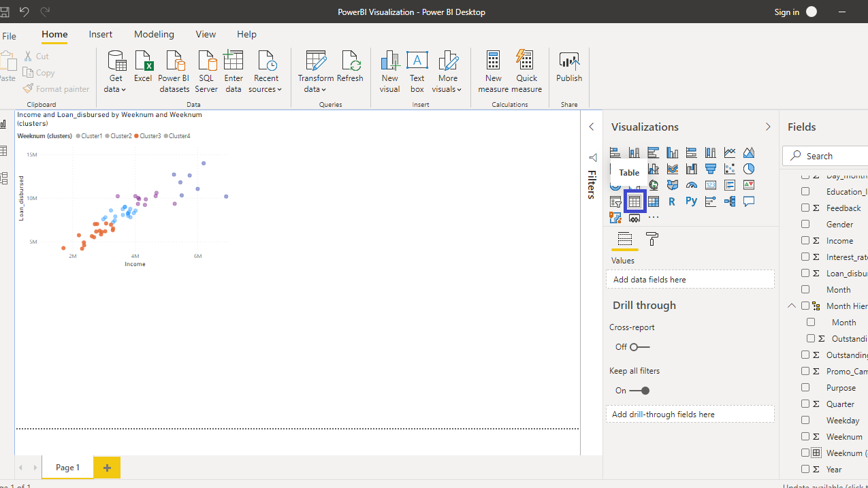This screenshot has height=488, width=868.
Task: Click the Cluster3 legend entry
Action: 148,136
